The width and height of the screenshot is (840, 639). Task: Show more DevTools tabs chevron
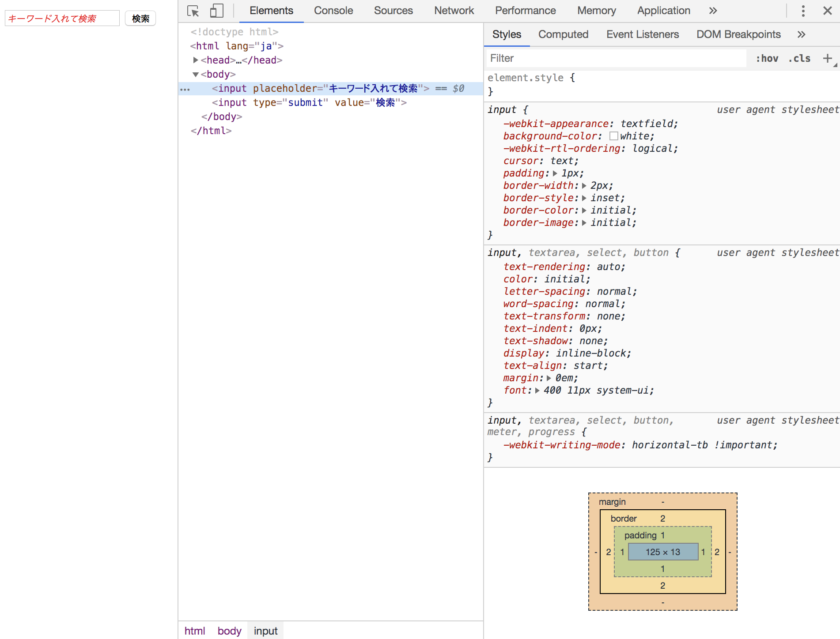coord(713,11)
